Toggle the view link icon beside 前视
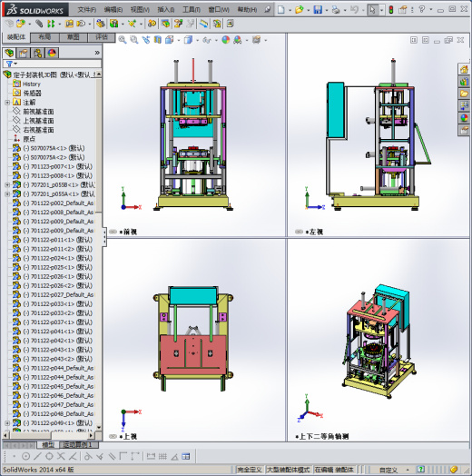 click(x=113, y=232)
